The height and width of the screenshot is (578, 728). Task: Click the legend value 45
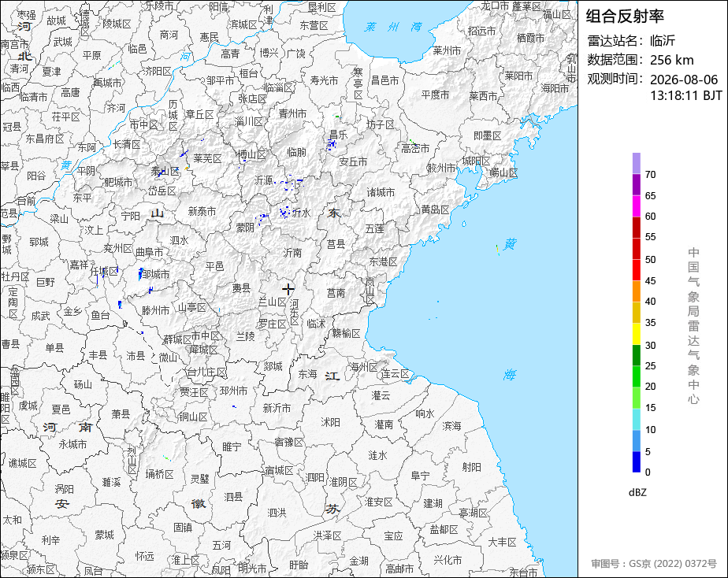[x=651, y=281]
